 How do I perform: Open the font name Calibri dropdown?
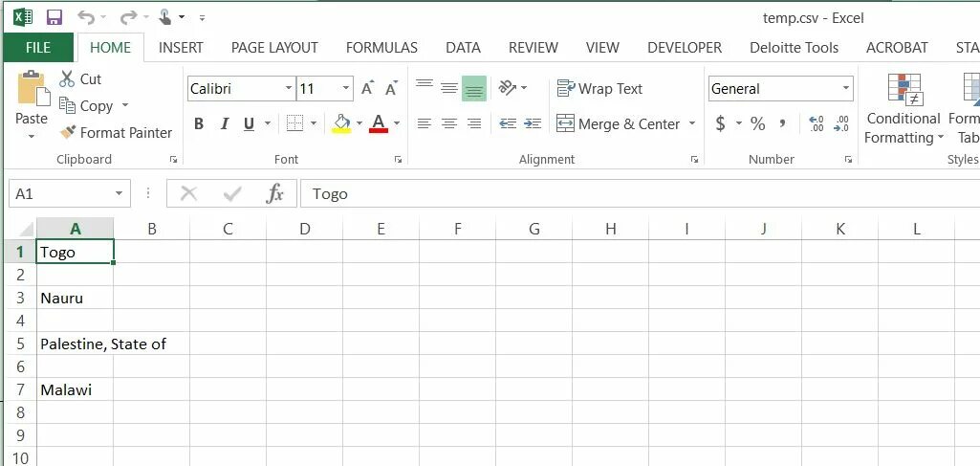tap(288, 88)
